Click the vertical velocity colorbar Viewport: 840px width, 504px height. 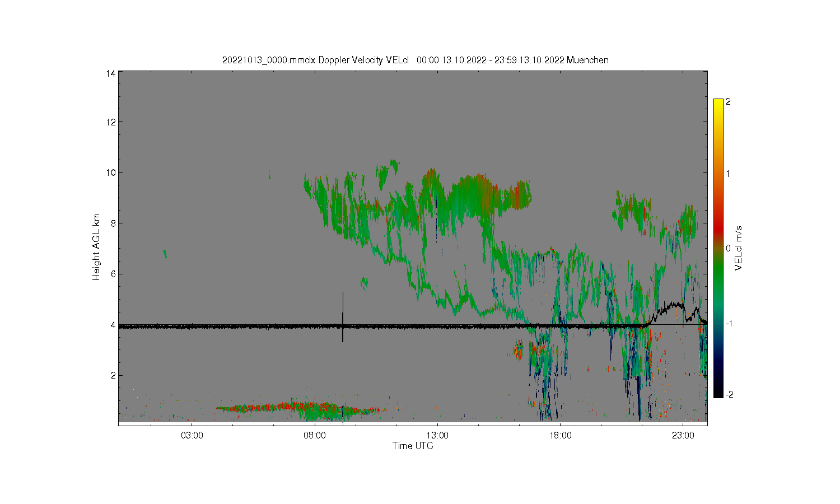pos(718,248)
